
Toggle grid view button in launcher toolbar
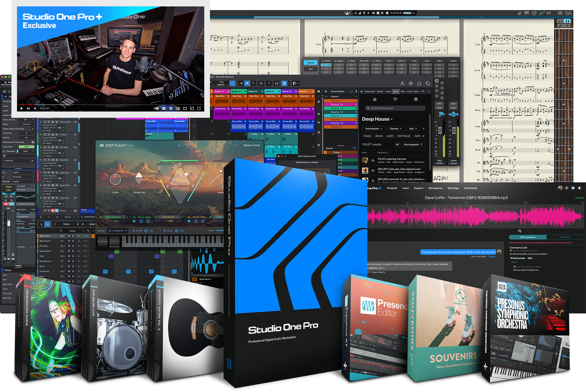[x=284, y=83]
